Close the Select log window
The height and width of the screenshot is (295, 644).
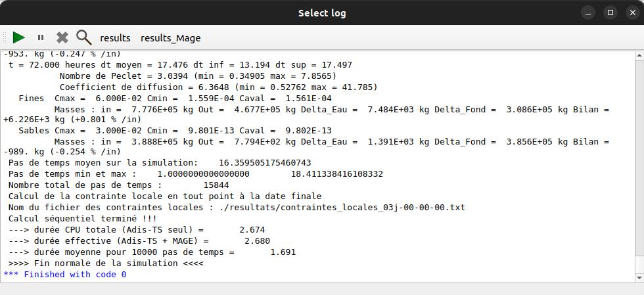tap(630, 12)
